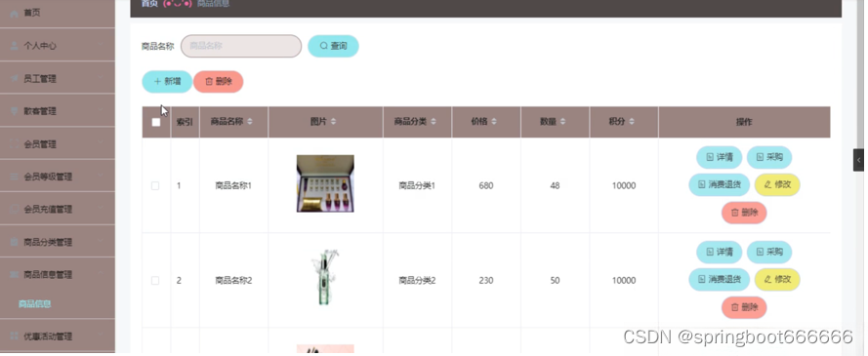Focus the 商品名称 search input field
868x356 pixels.
point(241,46)
